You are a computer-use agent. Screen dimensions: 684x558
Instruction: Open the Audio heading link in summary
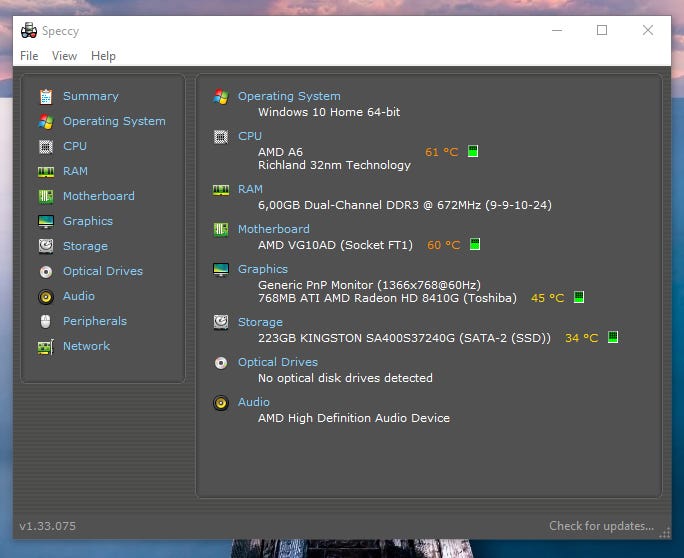coord(254,402)
